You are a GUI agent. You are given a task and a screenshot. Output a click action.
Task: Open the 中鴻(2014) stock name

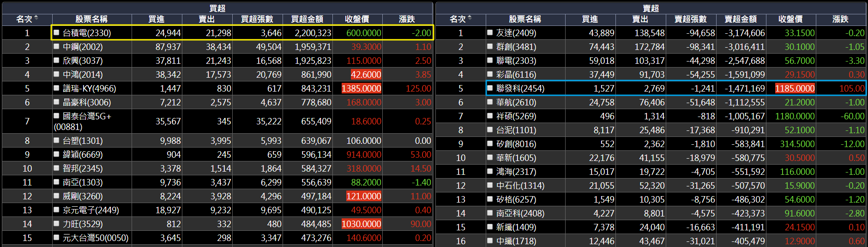[x=83, y=74]
